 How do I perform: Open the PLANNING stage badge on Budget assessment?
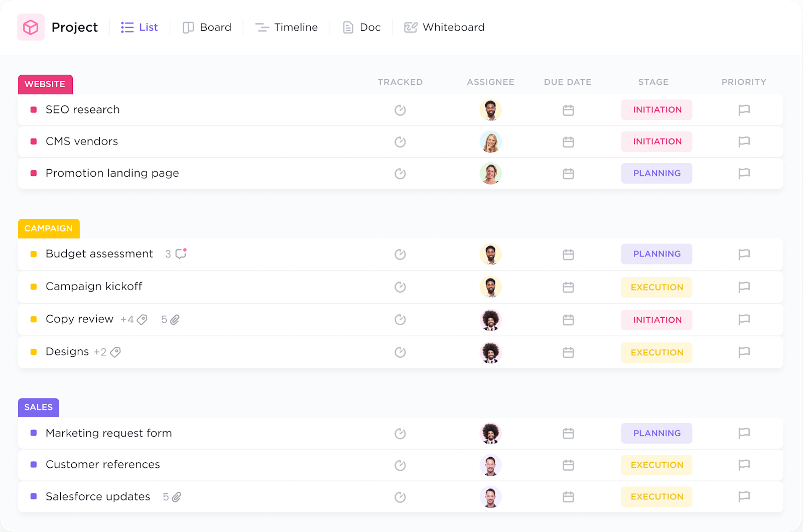(x=656, y=254)
